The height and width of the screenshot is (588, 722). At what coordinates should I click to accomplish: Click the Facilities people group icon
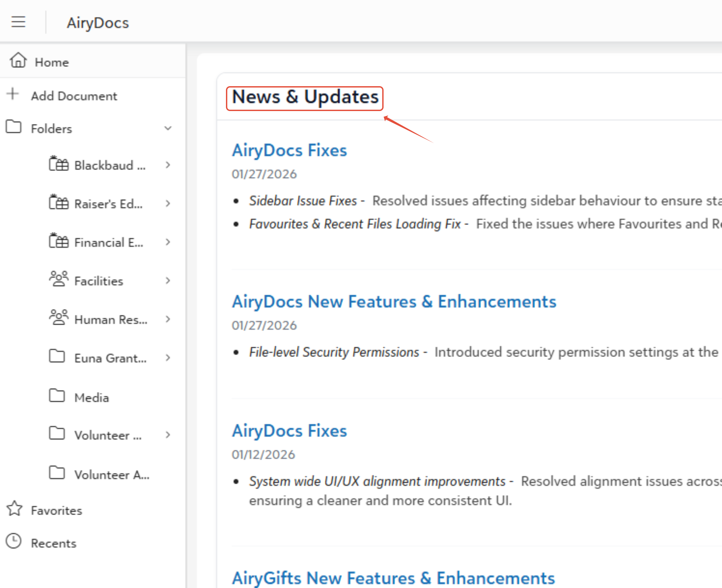tap(59, 279)
